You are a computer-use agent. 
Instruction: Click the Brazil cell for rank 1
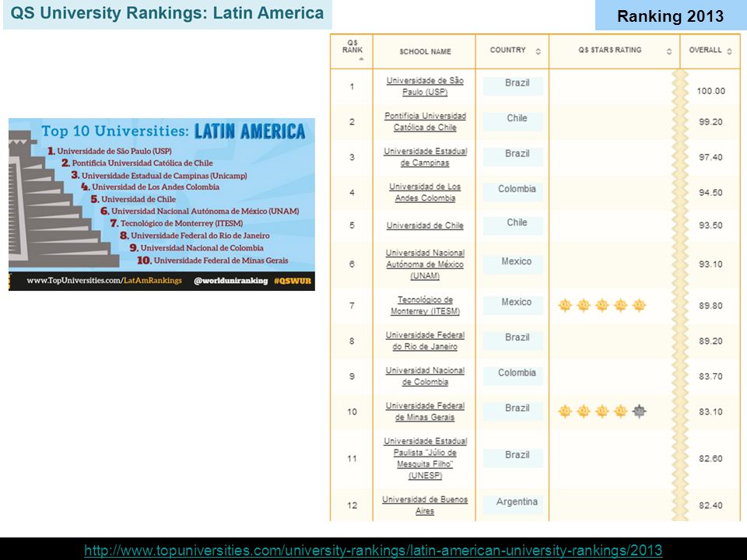coord(513,86)
